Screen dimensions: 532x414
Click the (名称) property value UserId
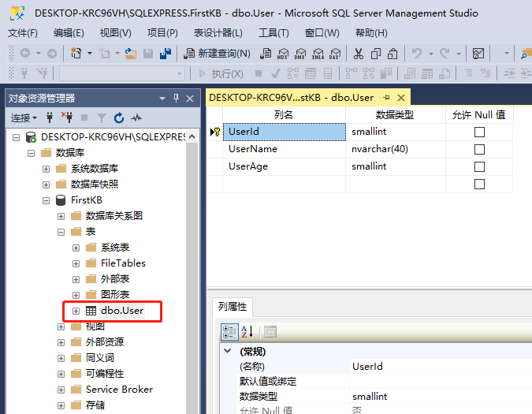441,367
